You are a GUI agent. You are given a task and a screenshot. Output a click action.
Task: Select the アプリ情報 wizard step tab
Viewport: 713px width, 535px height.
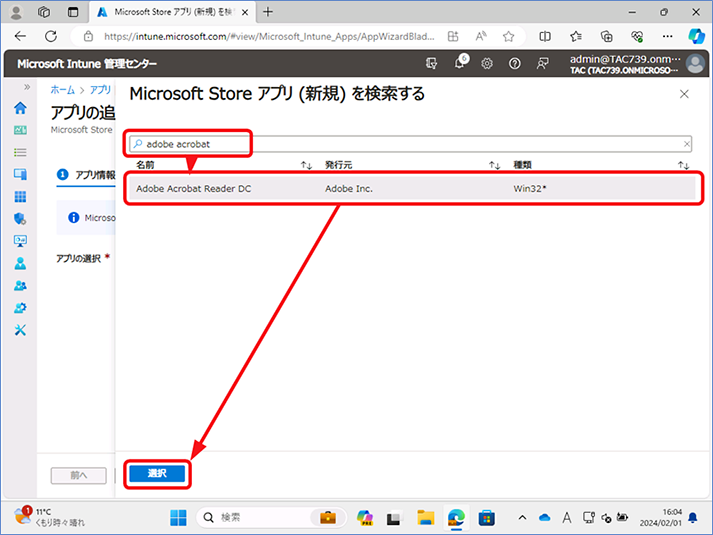click(x=86, y=175)
